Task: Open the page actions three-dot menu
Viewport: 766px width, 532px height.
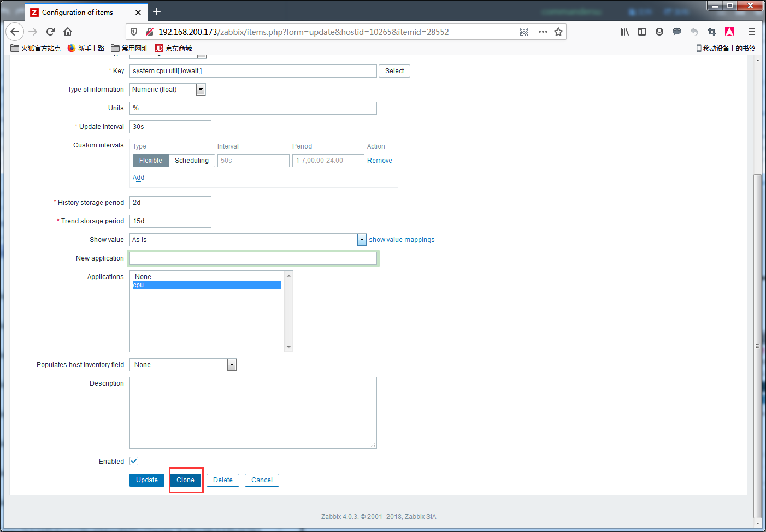Action: click(543, 32)
